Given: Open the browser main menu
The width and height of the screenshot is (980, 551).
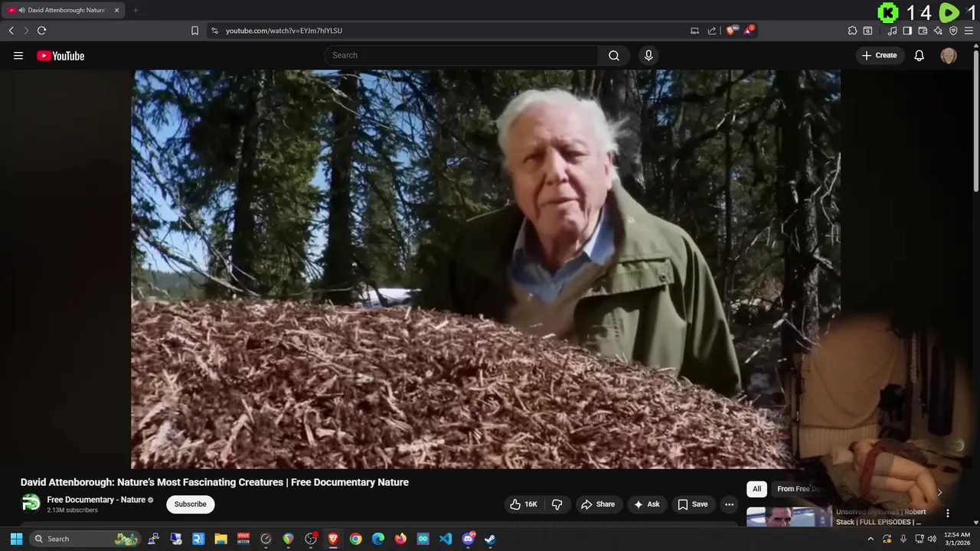Looking at the screenshot, I should (x=969, y=31).
